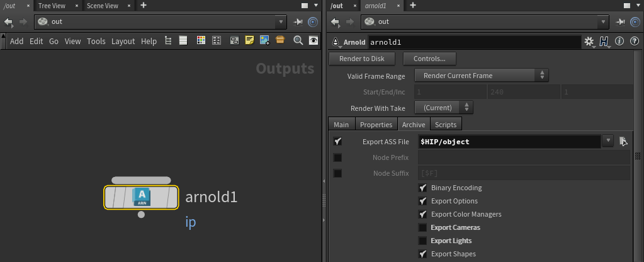Expand the left pane path dropdown arrow
This screenshot has height=262, width=644.
point(281,22)
